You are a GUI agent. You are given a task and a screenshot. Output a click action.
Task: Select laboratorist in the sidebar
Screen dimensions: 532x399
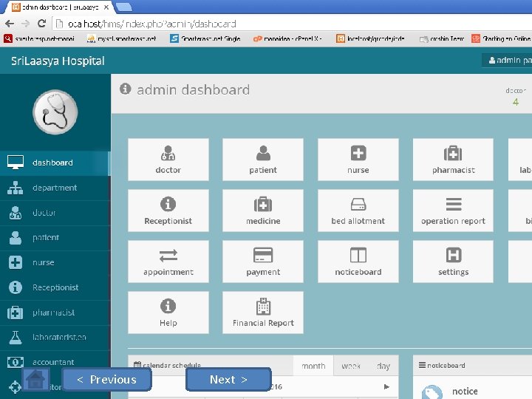click(55, 337)
